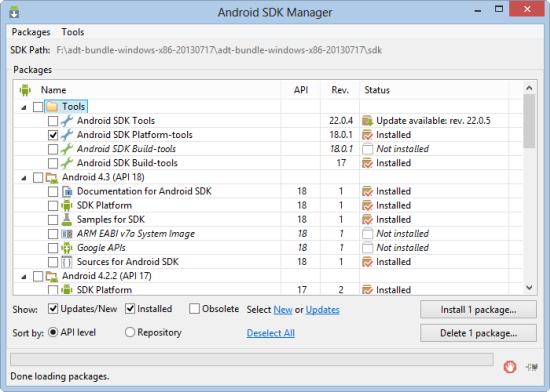
Task: Collapse the Android 4.3 (API 18) group
Action: coord(24,178)
